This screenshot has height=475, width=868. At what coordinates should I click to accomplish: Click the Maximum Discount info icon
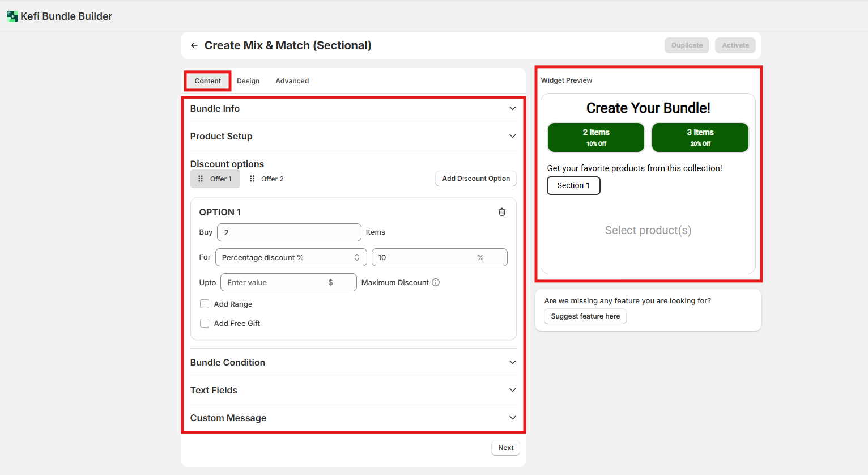pos(436,282)
